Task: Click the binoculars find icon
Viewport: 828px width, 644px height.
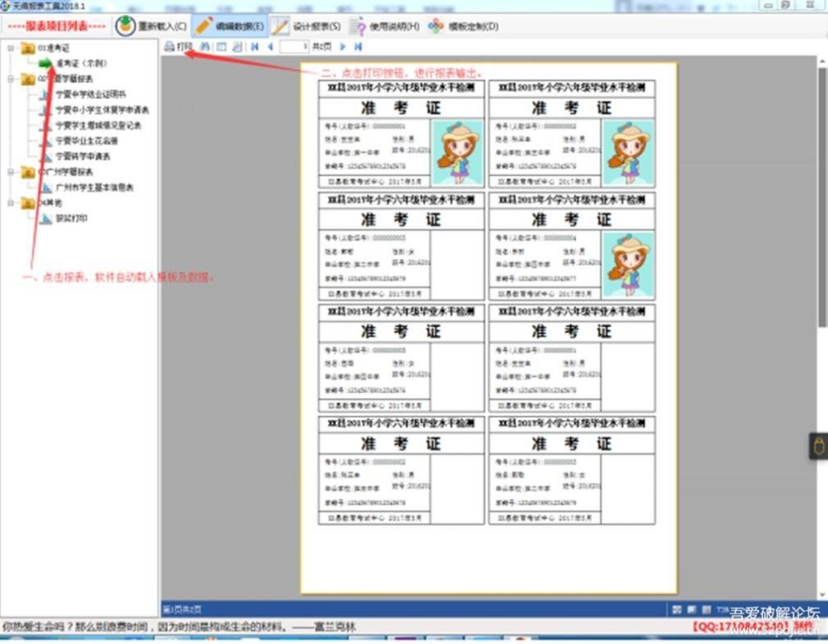Action: [205, 47]
